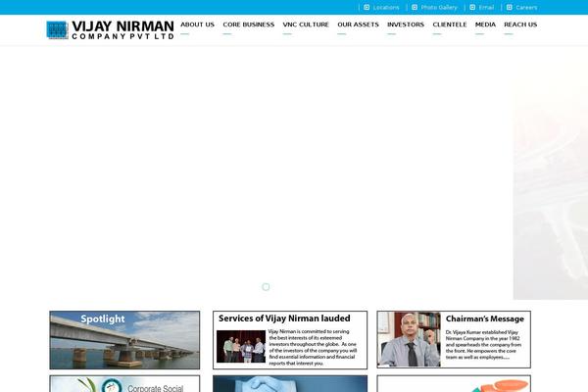Image resolution: width=588 pixels, height=392 pixels.
Task: Open the Our Assets menu
Action: tap(358, 24)
